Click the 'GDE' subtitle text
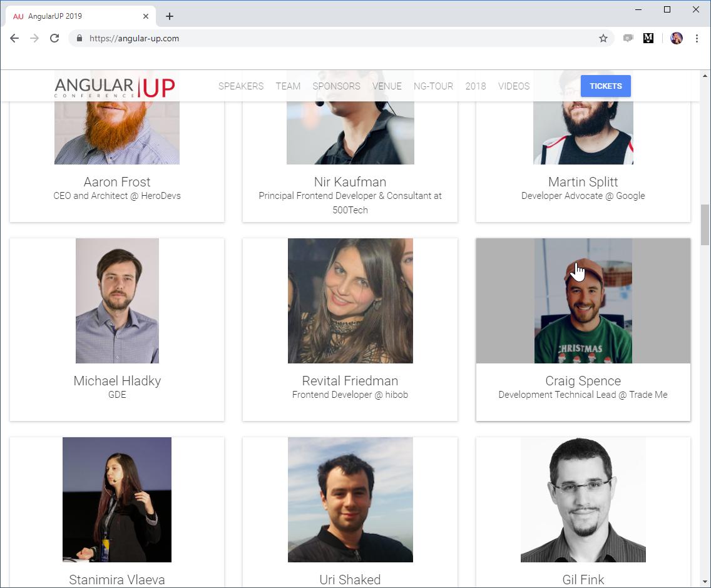Image resolution: width=711 pixels, height=588 pixels. (117, 395)
